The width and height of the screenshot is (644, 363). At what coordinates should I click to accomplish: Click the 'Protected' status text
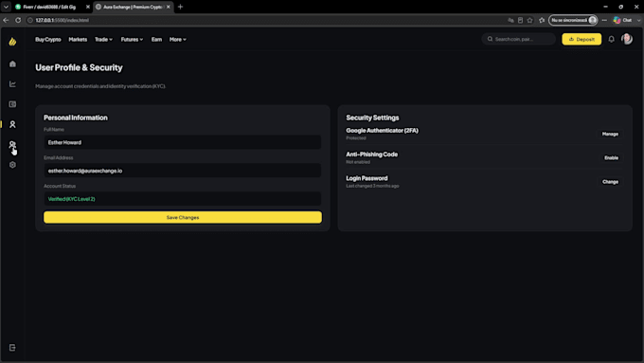coord(356,138)
